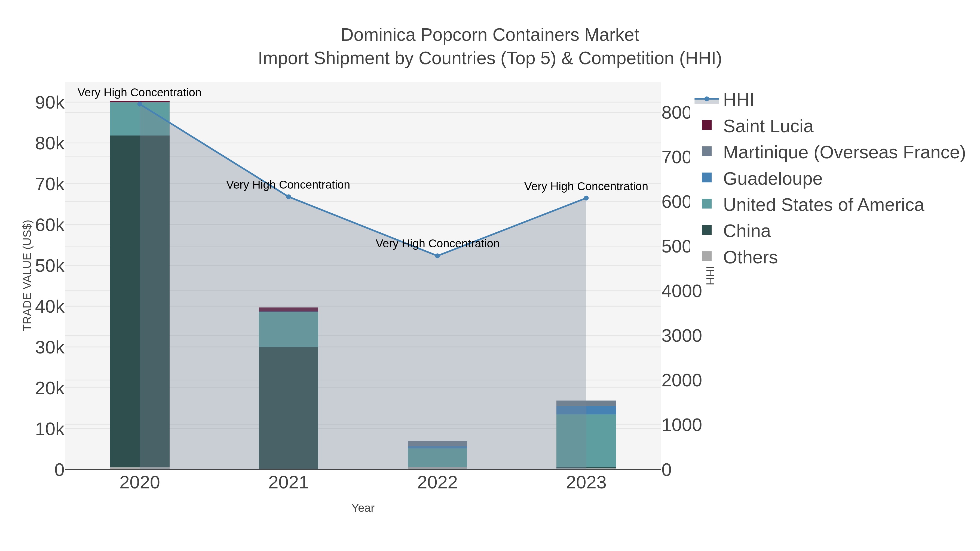The width and height of the screenshot is (980, 551).
Task: Click the chart title Dominica Popcorn Containers Market
Action: [490, 35]
